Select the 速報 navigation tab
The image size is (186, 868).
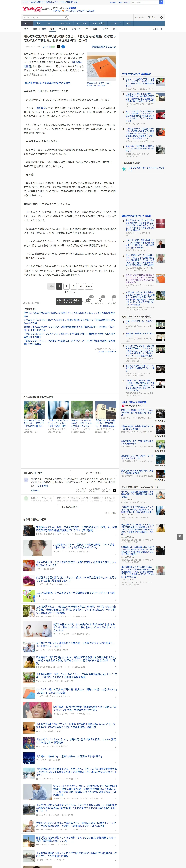tap(38, 24)
